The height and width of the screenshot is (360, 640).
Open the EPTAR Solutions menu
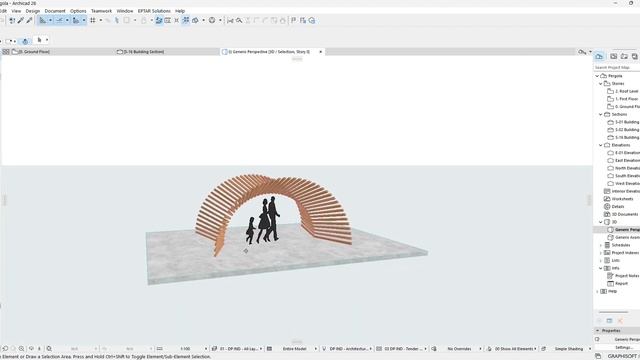[x=154, y=11]
